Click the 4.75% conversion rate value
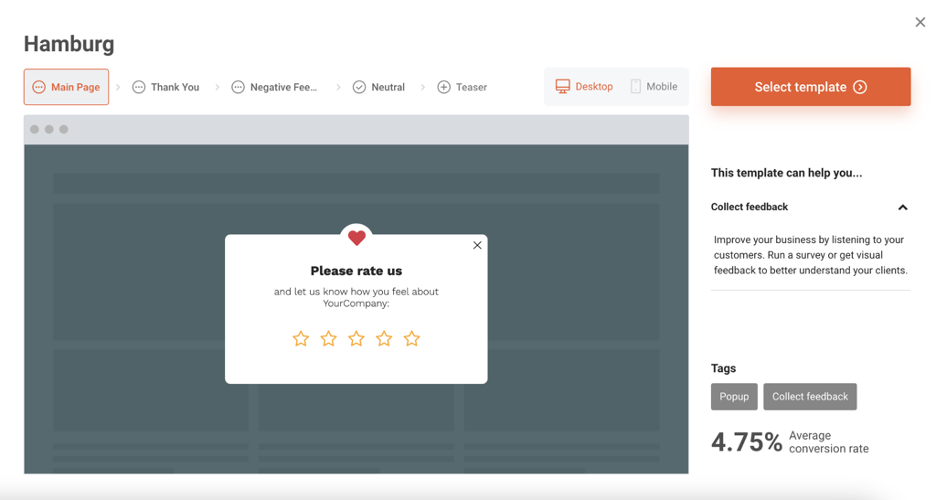Viewport: 936px width, 500px height. click(x=746, y=442)
